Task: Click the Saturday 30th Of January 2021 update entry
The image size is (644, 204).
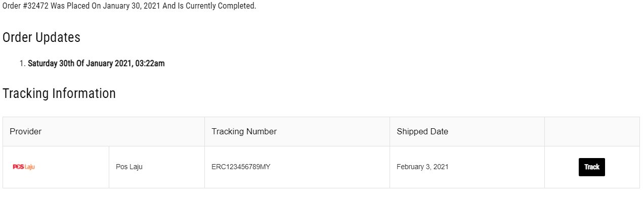Action: (96, 64)
